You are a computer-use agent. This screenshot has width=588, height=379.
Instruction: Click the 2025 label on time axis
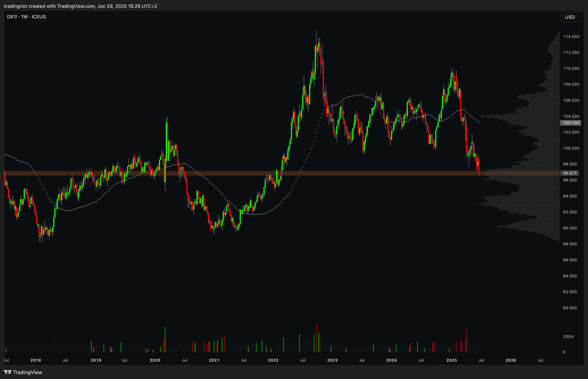click(452, 360)
